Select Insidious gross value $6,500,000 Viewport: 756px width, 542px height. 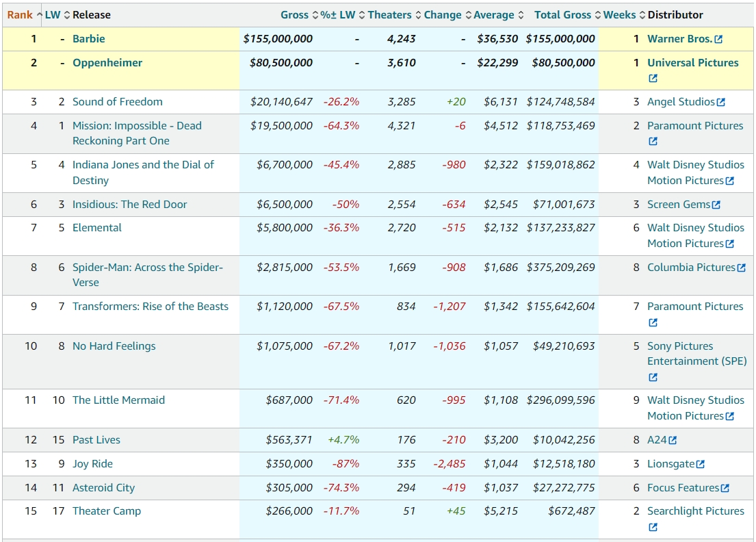coord(285,205)
